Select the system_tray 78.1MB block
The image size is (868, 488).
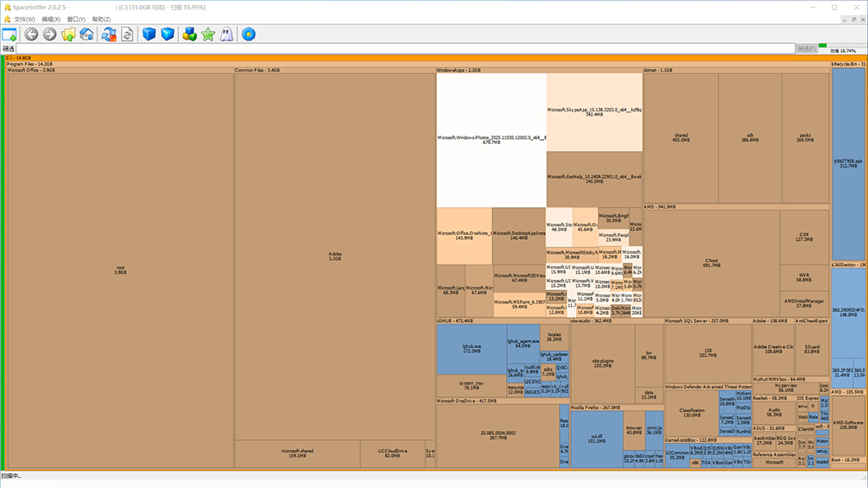click(x=472, y=385)
